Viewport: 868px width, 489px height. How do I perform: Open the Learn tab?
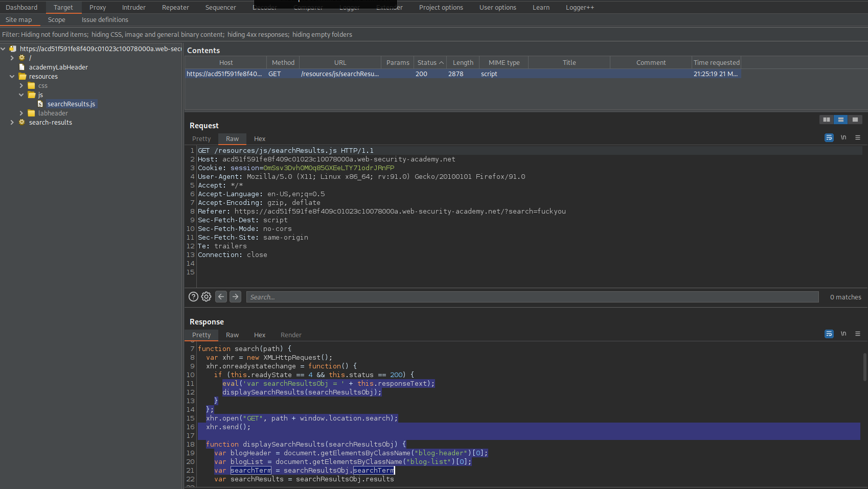pos(541,8)
